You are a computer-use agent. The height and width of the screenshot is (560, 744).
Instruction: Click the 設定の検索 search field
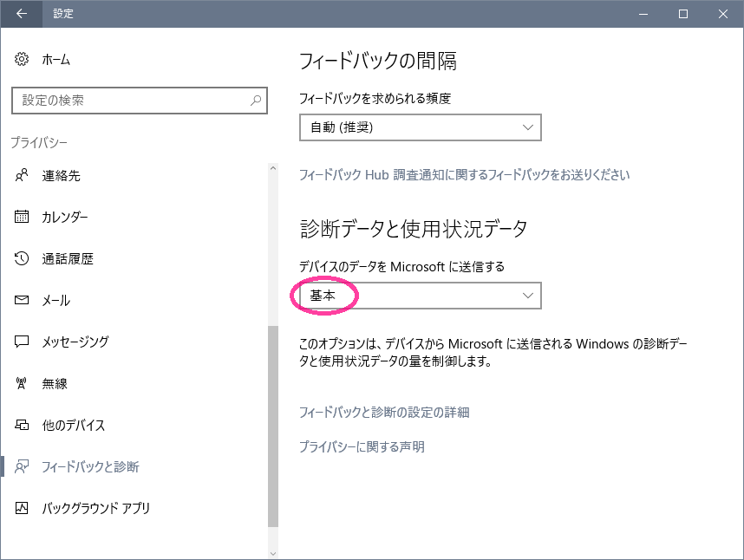(x=140, y=101)
